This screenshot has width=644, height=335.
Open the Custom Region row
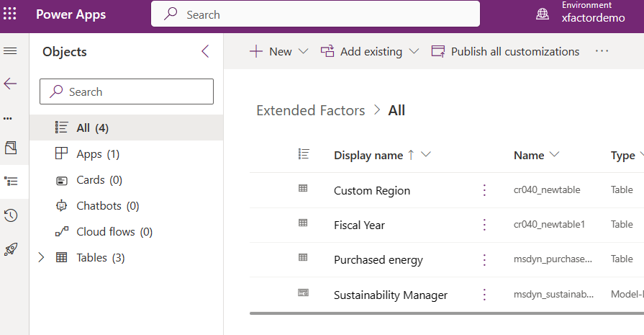coord(372,190)
